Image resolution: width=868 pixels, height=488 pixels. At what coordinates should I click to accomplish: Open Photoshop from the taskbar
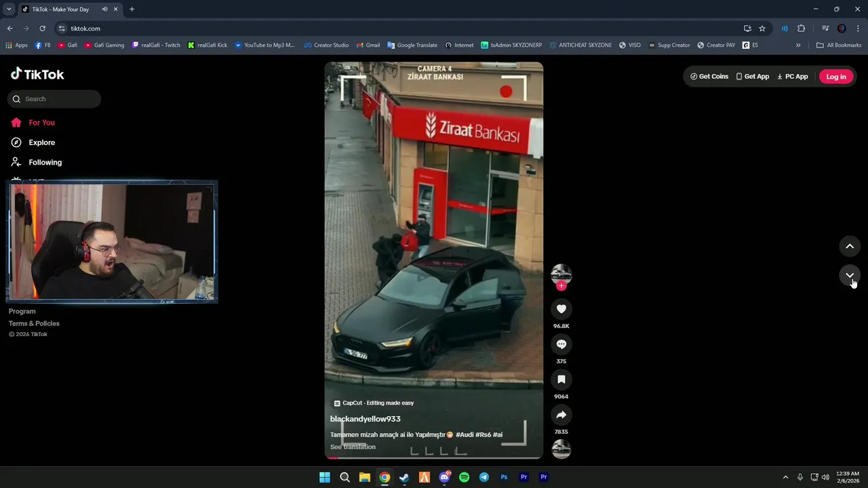(504, 477)
